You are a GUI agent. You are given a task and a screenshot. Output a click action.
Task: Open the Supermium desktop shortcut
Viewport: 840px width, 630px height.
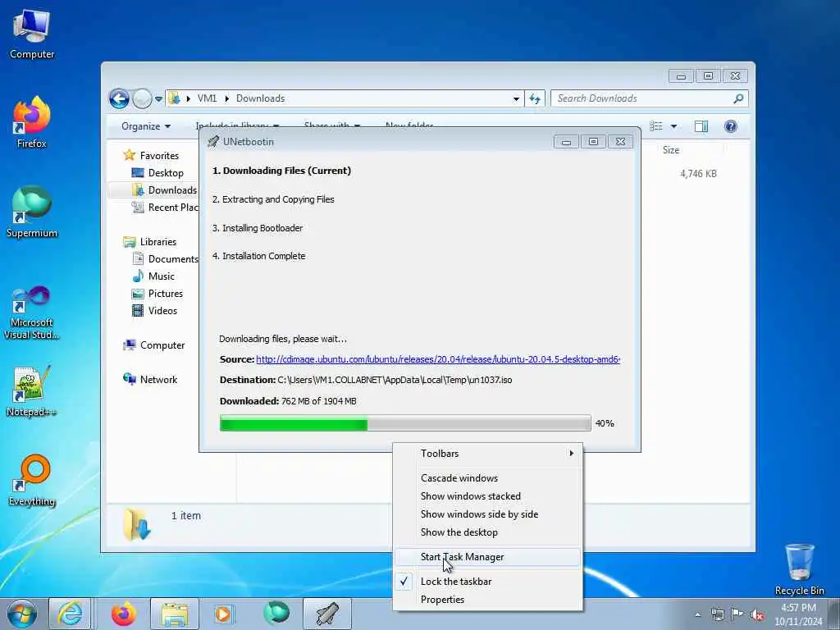point(32,212)
